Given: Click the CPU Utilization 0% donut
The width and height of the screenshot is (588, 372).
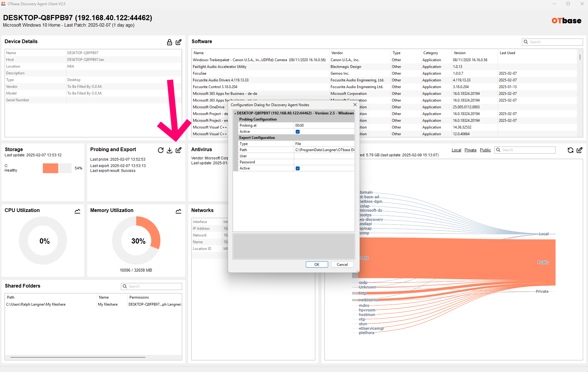Looking at the screenshot, I should coord(43,241).
